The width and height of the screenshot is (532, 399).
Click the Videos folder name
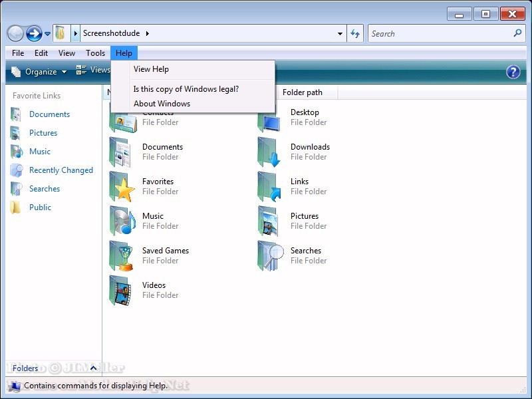[x=154, y=285]
